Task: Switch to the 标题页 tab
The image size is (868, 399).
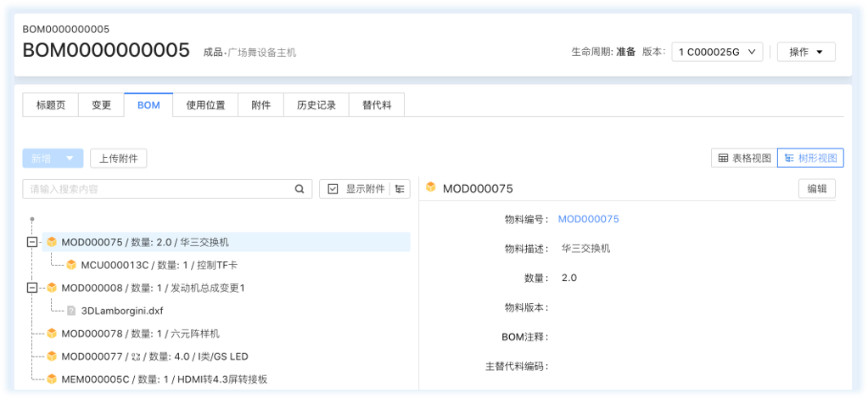Action: coord(50,105)
